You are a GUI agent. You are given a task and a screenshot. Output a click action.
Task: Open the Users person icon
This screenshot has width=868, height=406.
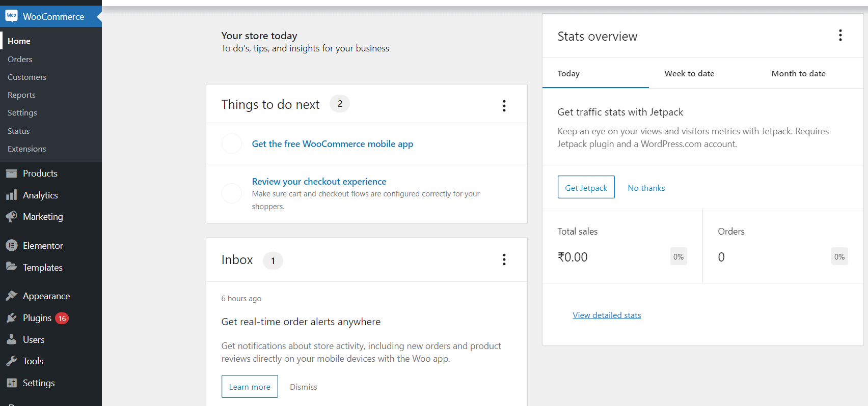point(11,339)
